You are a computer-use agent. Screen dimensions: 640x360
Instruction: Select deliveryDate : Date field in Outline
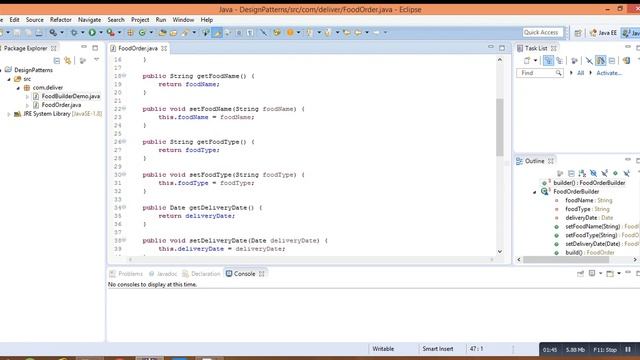[589, 218]
